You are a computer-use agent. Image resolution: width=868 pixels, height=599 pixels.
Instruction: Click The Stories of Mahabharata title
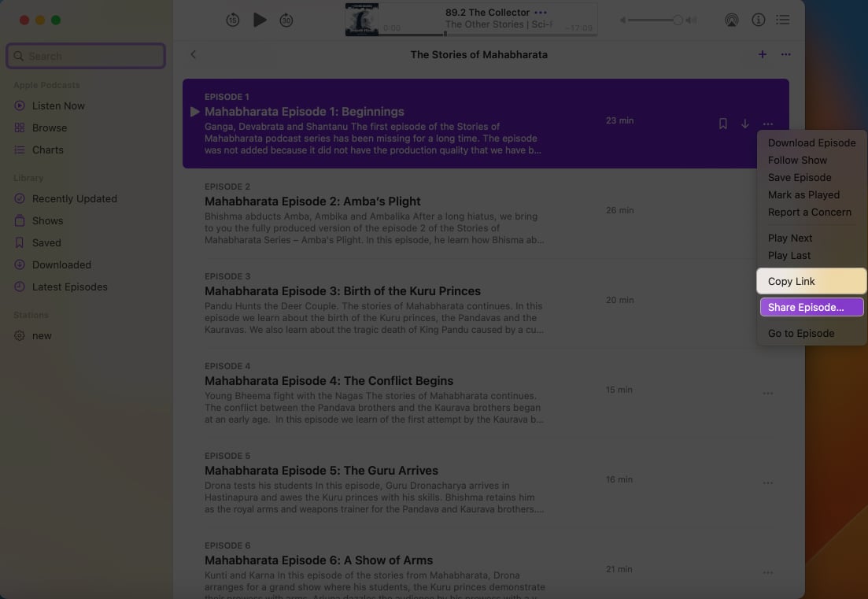(x=478, y=55)
